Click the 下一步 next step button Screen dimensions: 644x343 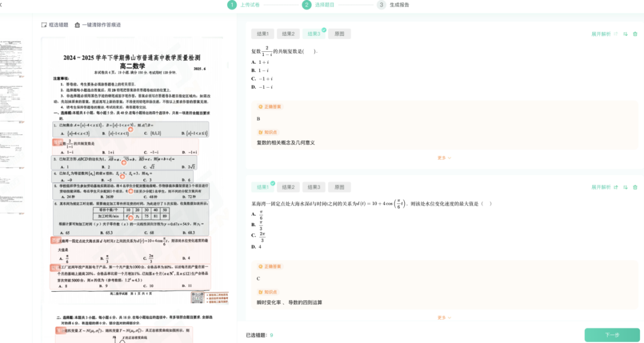(x=612, y=335)
